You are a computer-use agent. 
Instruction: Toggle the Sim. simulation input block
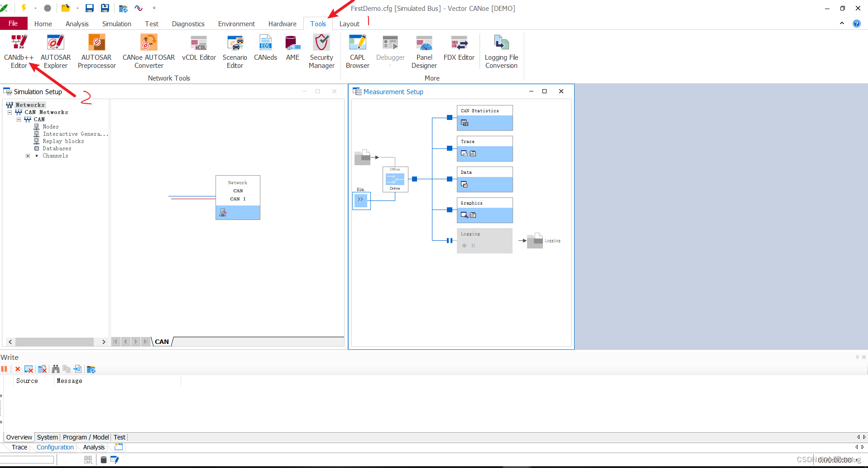(x=361, y=200)
